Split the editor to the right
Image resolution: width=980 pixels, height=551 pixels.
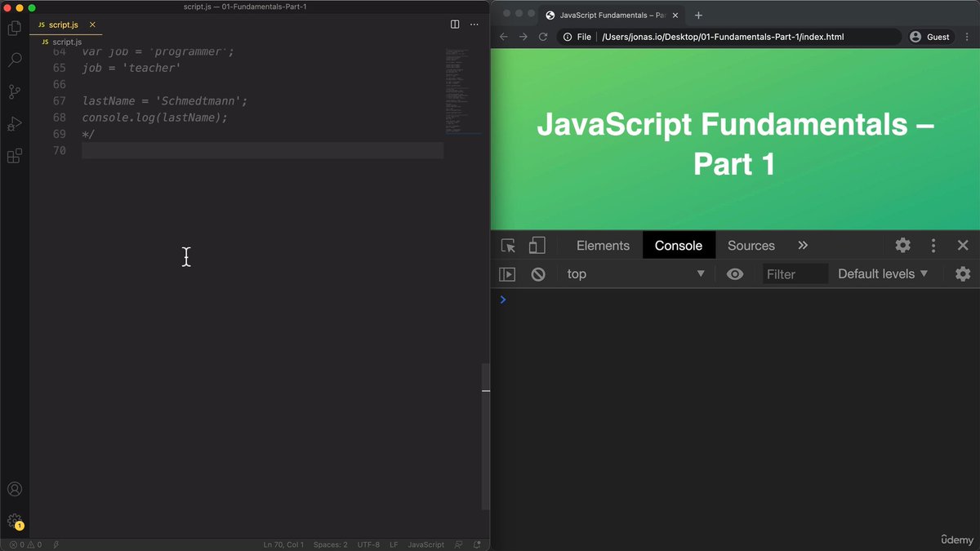(455, 24)
